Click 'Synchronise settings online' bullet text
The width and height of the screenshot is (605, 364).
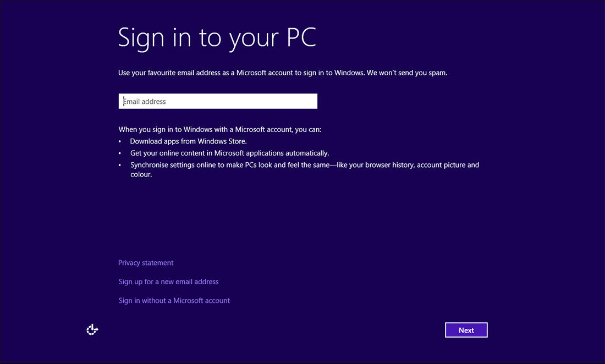click(305, 170)
